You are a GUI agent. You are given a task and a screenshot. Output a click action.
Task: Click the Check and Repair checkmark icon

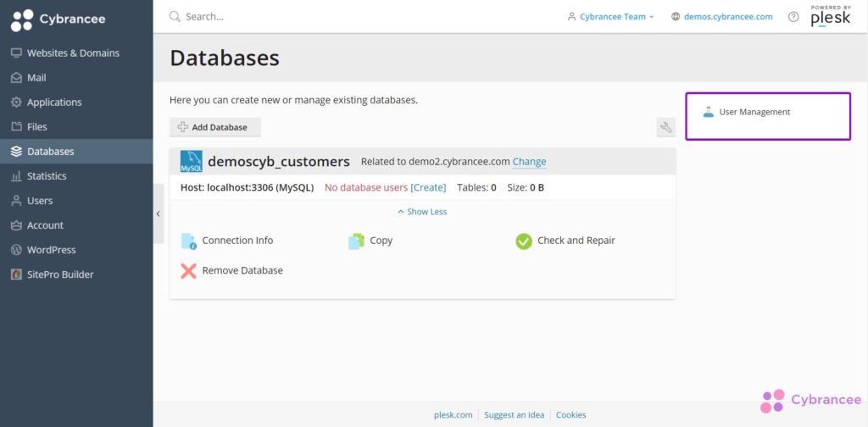click(x=524, y=241)
